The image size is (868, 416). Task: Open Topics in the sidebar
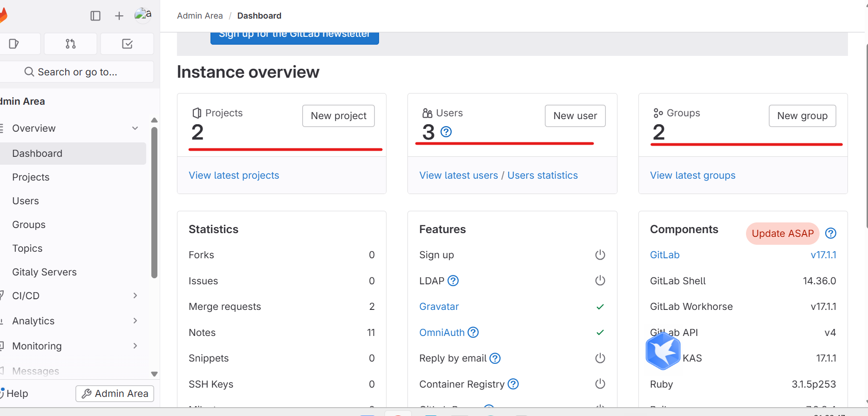73,248
